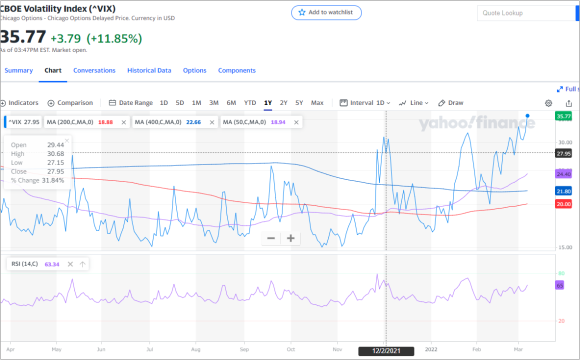Select the Max range
The width and height of the screenshot is (580, 360).
(x=317, y=103)
